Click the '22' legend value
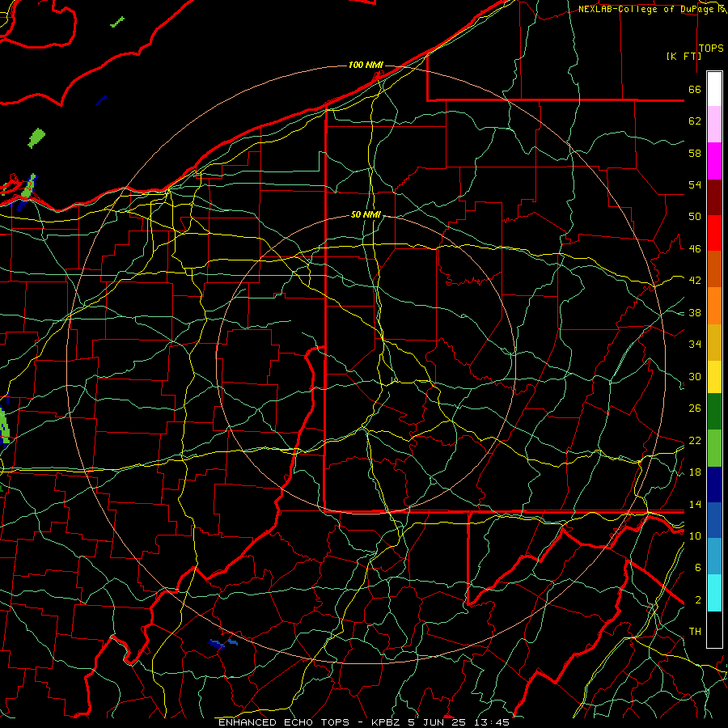The image size is (728, 728). click(695, 440)
